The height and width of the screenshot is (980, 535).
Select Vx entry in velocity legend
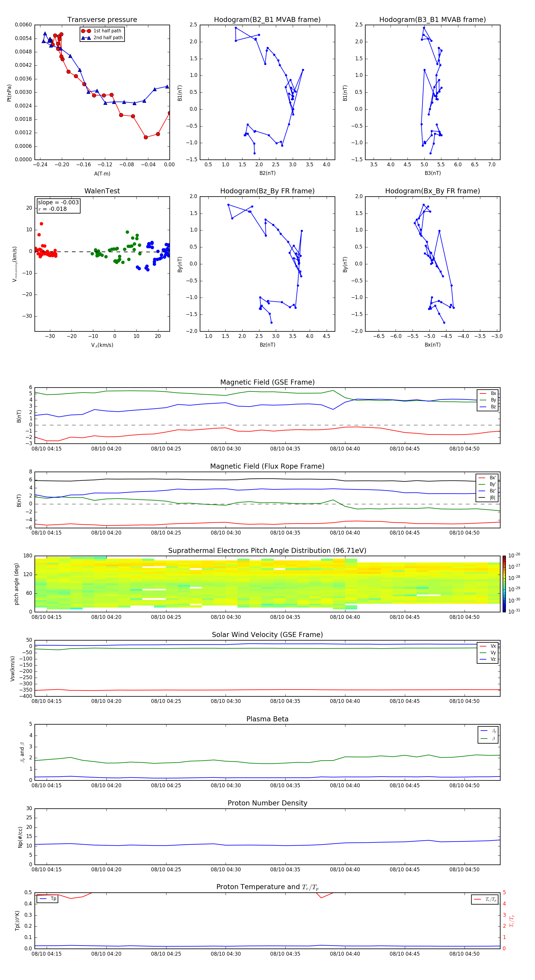[488, 646]
